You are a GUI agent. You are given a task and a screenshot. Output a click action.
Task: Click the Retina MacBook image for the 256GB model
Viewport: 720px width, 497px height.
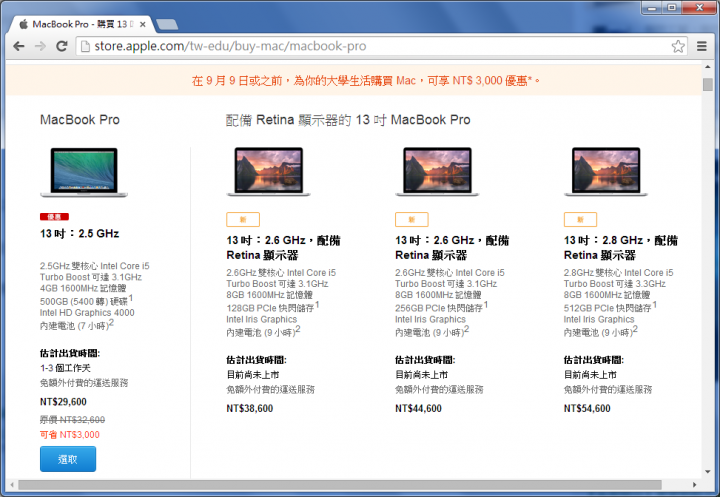437,172
